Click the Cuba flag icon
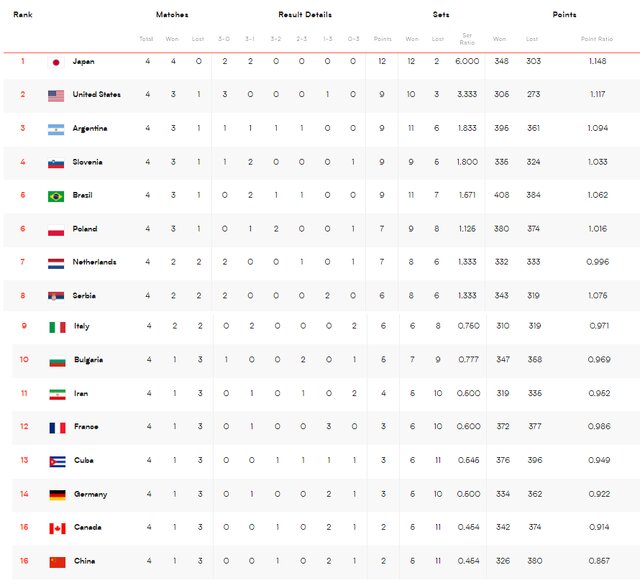640x588 pixels. (x=57, y=461)
